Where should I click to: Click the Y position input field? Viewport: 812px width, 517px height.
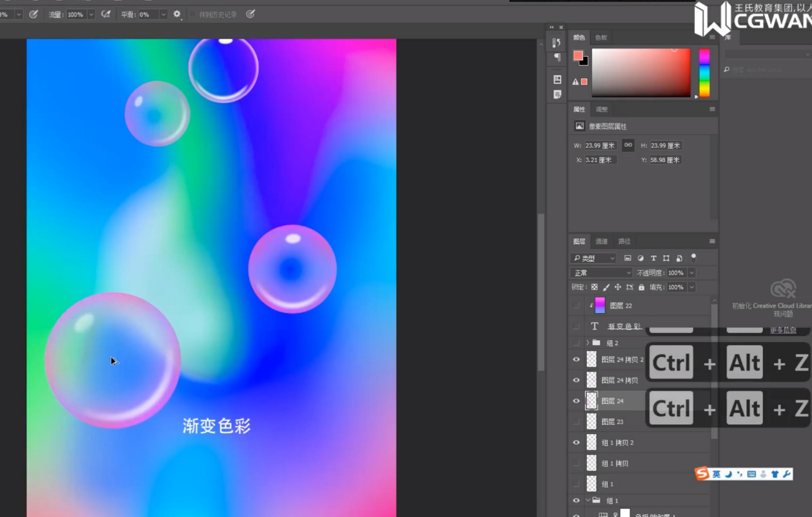(665, 160)
